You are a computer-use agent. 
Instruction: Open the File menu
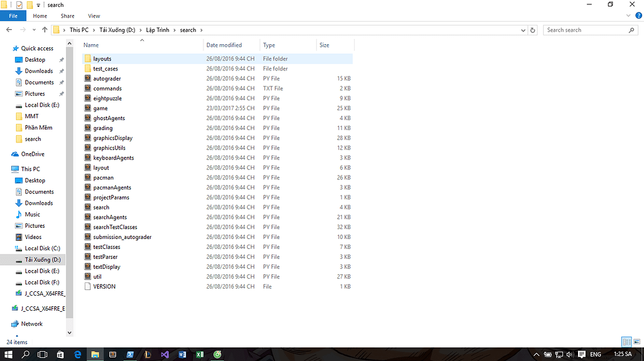coord(13,16)
